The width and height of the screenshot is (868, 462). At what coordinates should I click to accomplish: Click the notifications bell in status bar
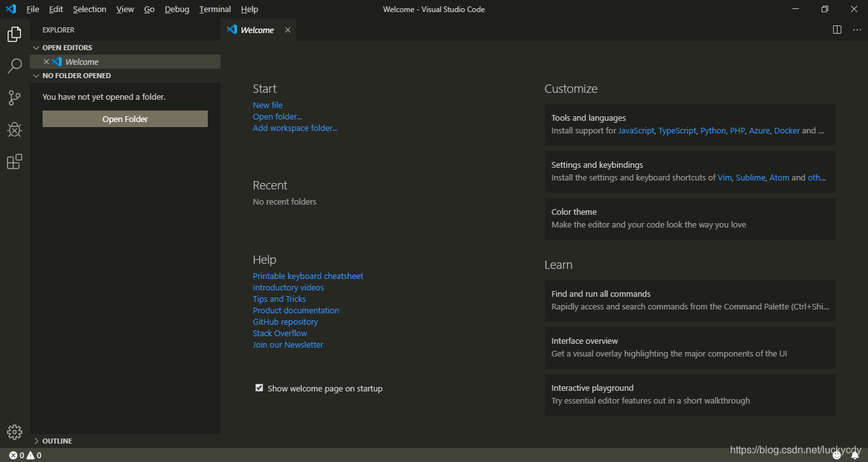click(x=855, y=455)
